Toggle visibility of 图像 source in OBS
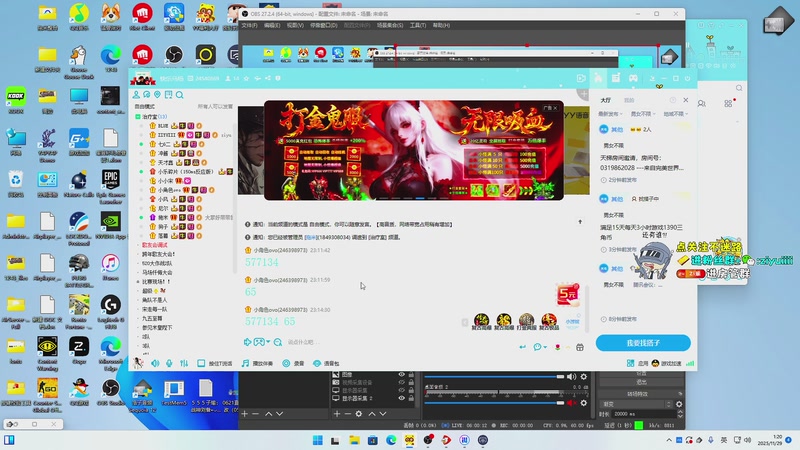This screenshot has height=450, width=800. [402, 374]
